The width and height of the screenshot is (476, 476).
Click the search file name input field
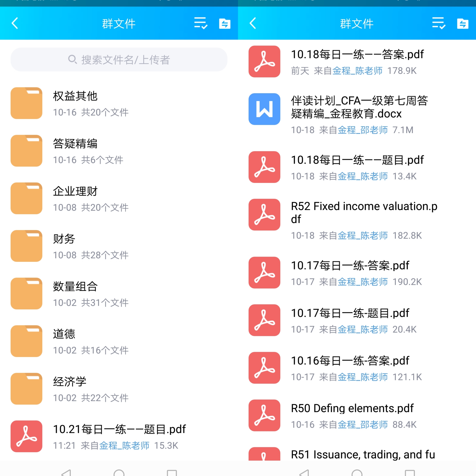[119, 60]
